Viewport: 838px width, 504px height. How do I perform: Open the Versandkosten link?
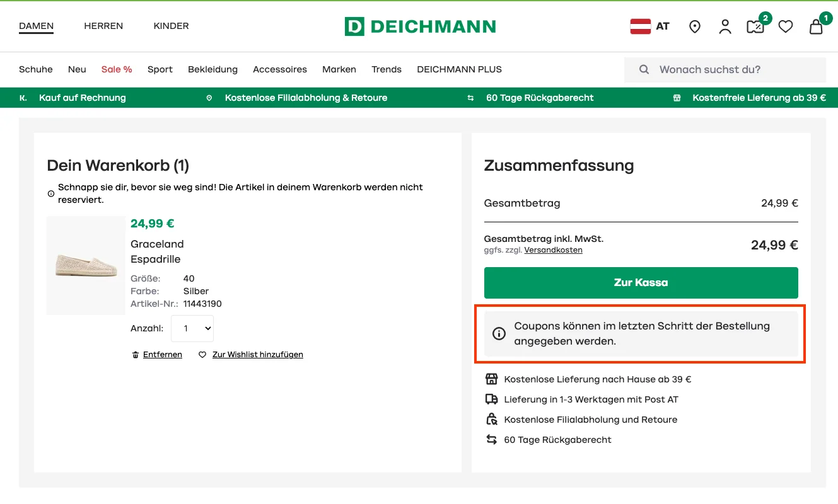553,250
